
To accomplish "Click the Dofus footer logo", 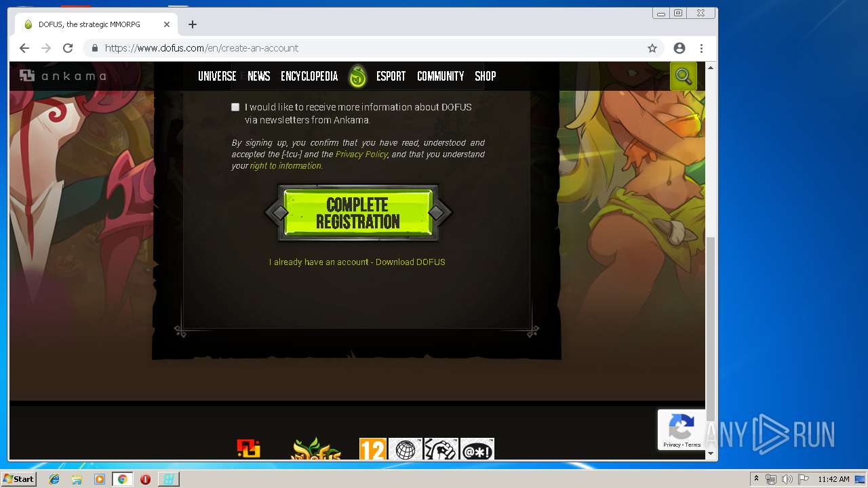I will (x=316, y=449).
